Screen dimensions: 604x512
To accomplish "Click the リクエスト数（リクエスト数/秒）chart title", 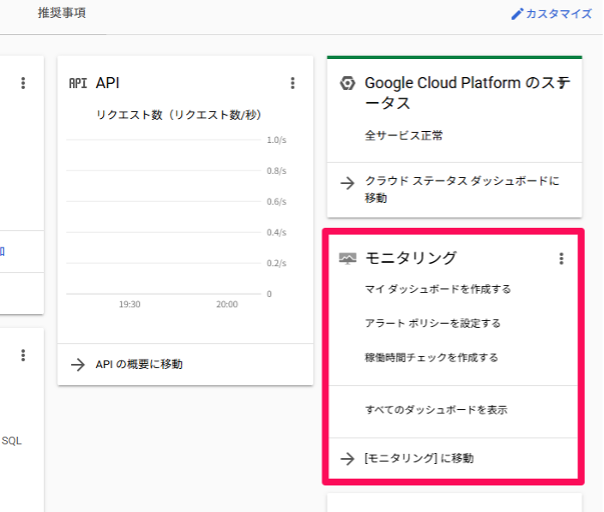I will (178, 114).
